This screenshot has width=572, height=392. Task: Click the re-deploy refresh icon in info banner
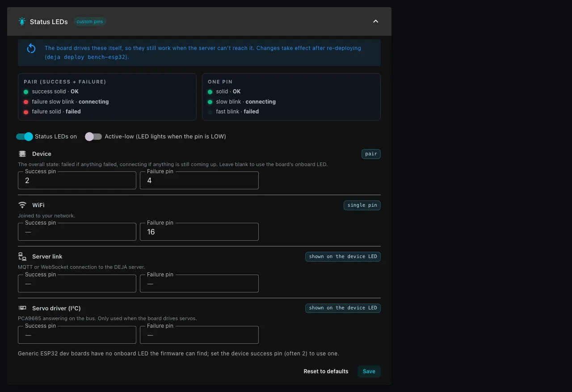point(31,48)
